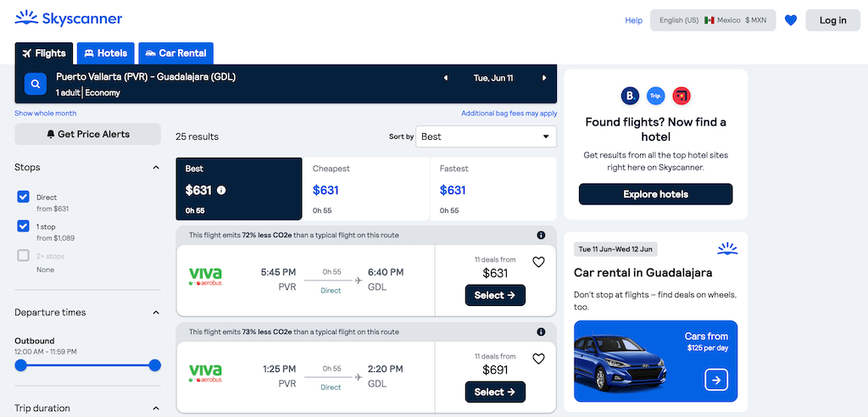Screen dimensions: 868x417
Task: Open info icon on 72% less CO2e banner
Action: tap(541, 236)
